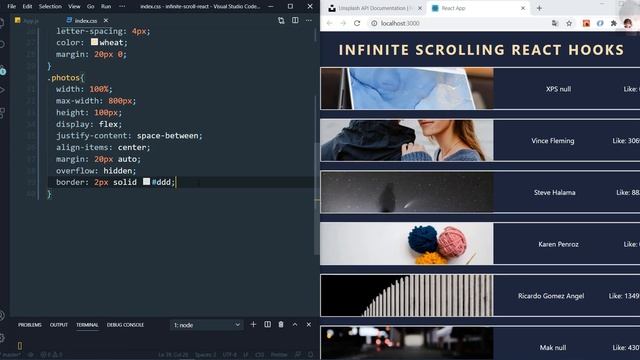Open the Run menu
The image size is (640, 360).
[x=106, y=7]
